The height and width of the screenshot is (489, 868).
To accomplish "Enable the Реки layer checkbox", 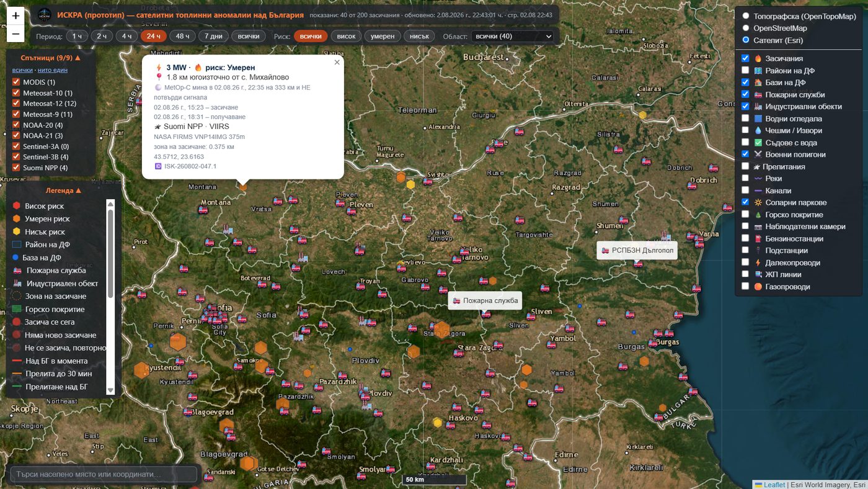I will [745, 179].
